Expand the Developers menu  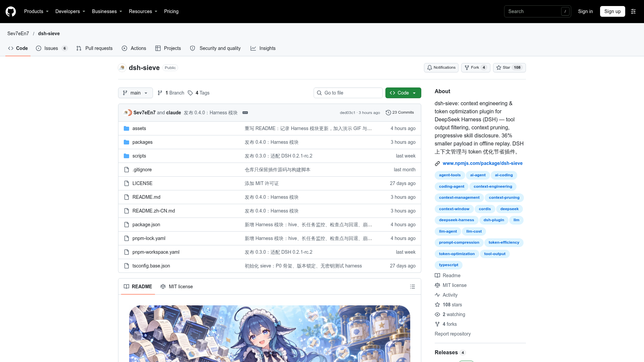pyautogui.click(x=70, y=11)
